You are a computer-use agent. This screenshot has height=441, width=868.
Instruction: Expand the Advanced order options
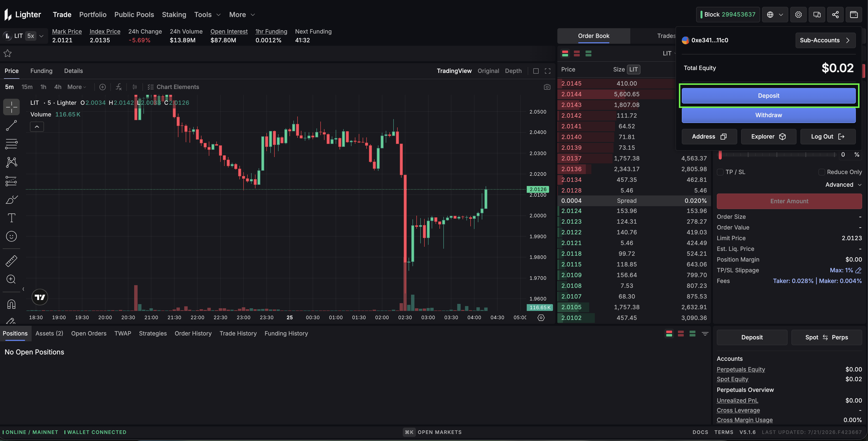pyautogui.click(x=843, y=185)
